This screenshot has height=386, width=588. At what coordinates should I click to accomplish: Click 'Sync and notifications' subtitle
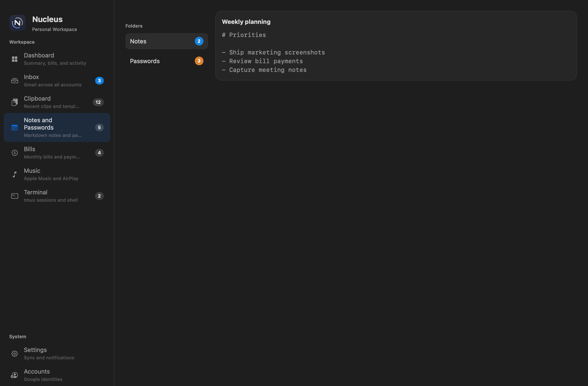point(49,358)
